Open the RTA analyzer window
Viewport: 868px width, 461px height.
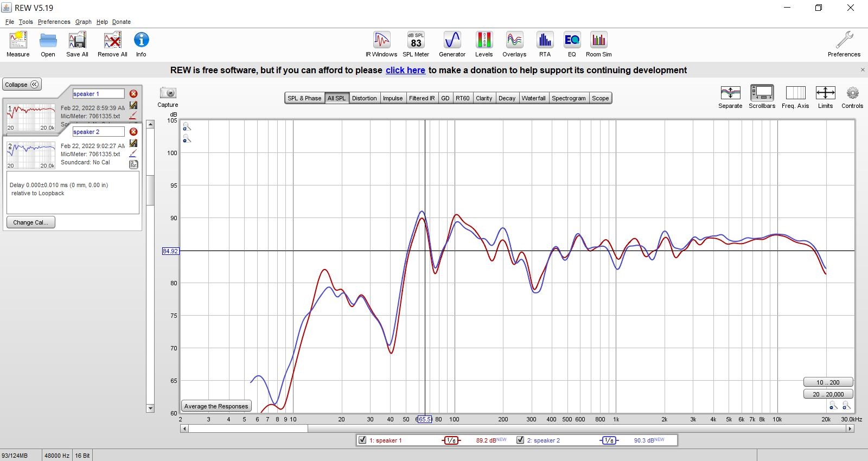click(545, 44)
